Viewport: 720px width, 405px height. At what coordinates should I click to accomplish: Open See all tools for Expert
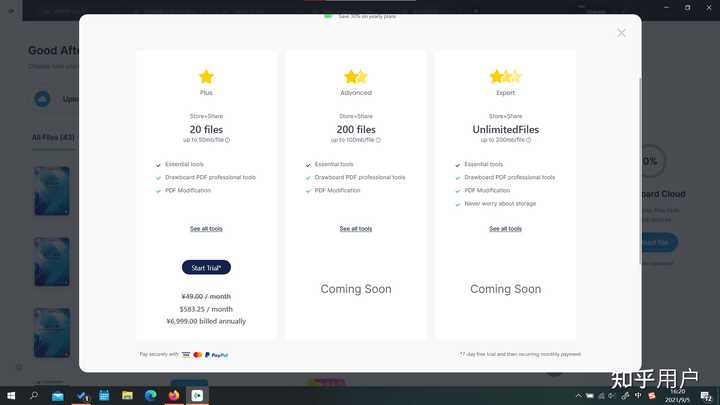pos(506,229)
